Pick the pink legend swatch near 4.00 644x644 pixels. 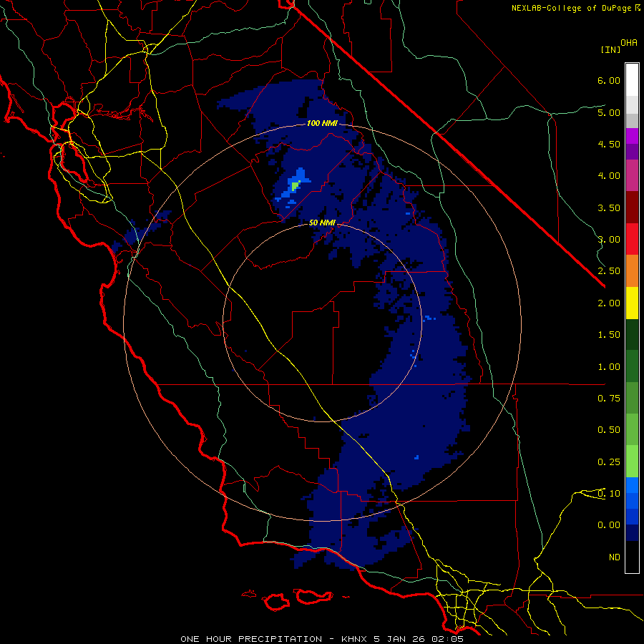coord(632,175)
